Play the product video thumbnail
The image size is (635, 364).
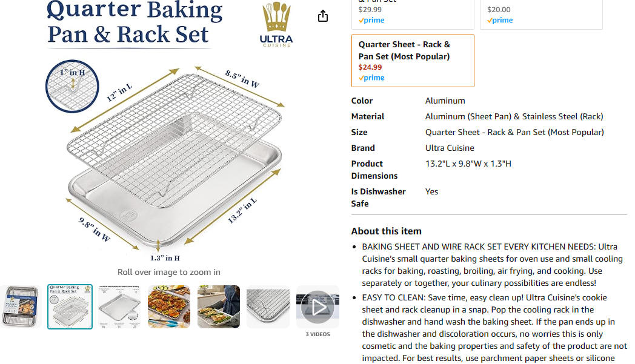coord(318,307)
